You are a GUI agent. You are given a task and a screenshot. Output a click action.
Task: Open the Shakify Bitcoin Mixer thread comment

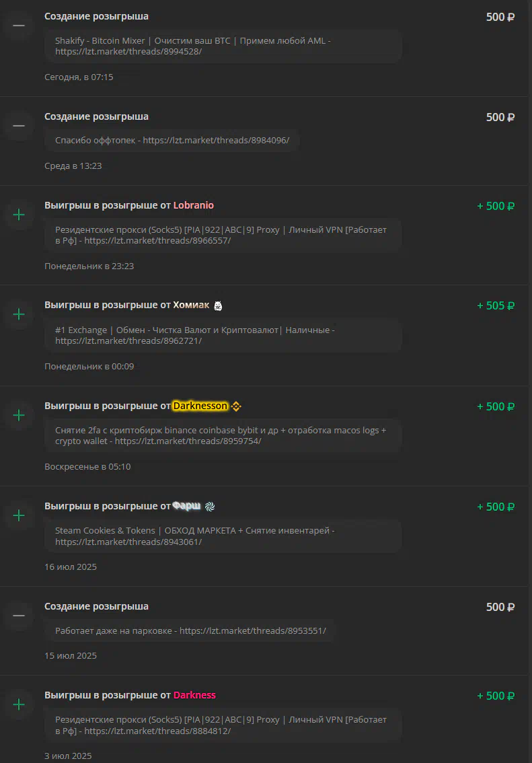(223, 46)
